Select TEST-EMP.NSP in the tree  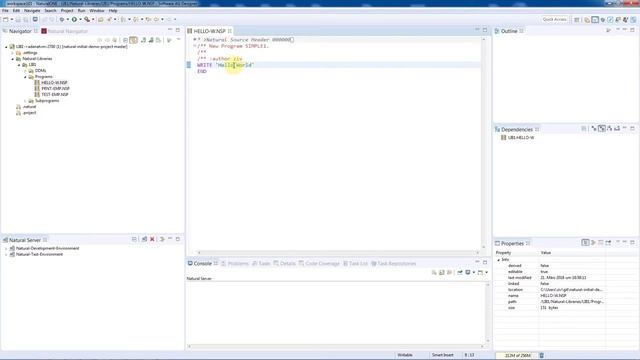(x=55, y=95)
